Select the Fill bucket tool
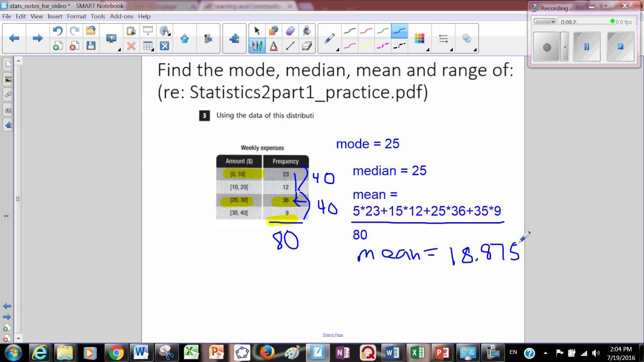Screen dimensions: 644x362 coord(307,31)
